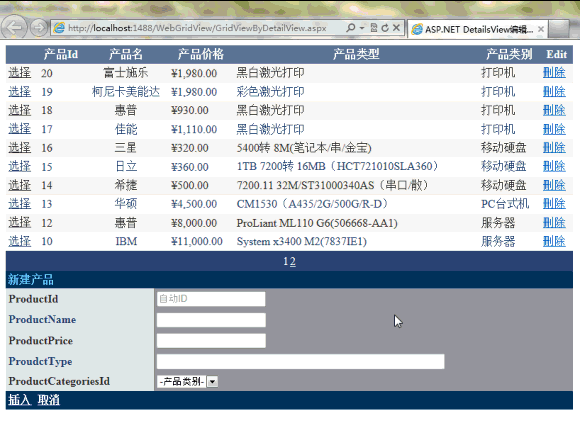Delete the IBM product row

pos(554,241)
